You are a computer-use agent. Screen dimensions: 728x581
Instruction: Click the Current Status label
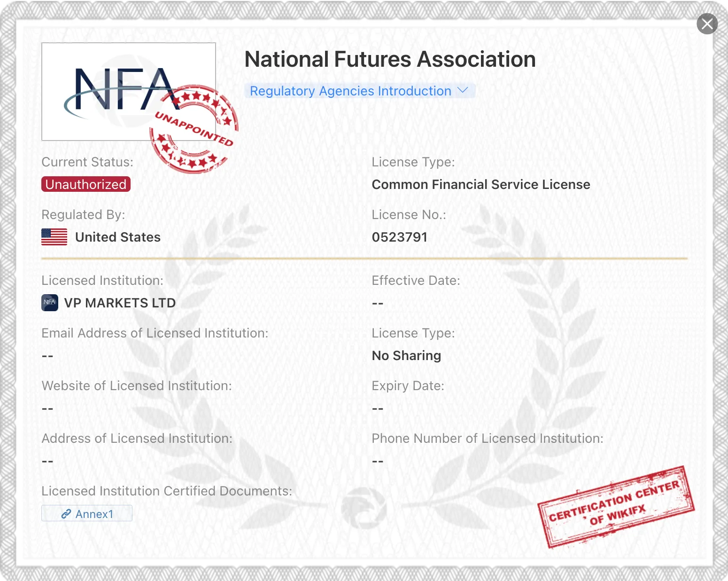pyautogui.click(x=87, y=162)
